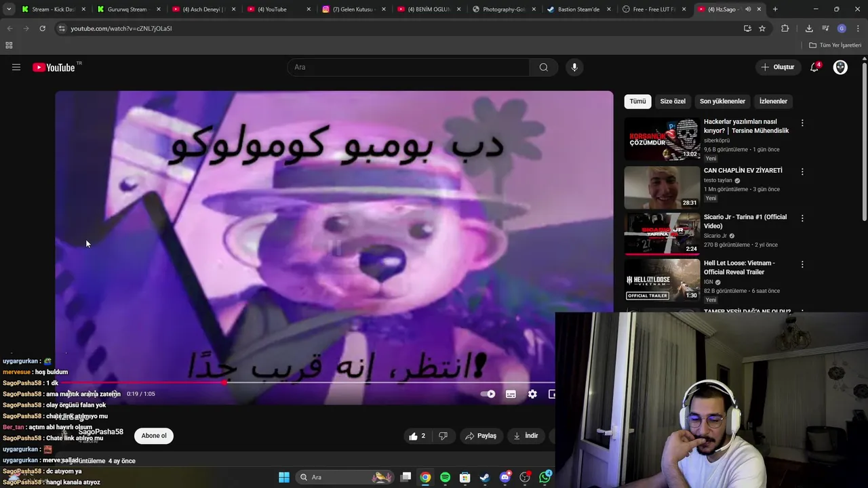The width and height of the screenshot is (868, 488).
Task: Start voice search with the microphone icon
Action: [x=574, y=67]
